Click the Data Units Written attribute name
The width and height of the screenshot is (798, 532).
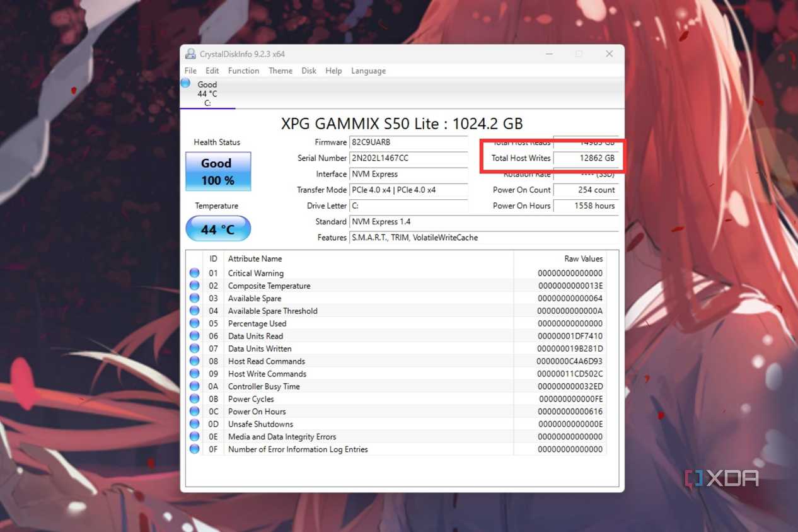coord(260,349)
